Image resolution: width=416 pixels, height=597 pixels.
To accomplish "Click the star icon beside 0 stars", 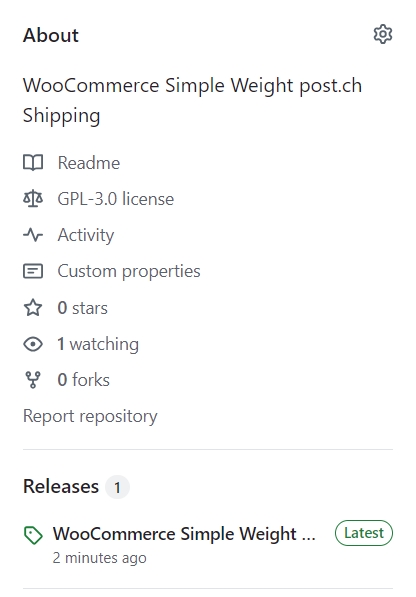I will click(33, 308).
